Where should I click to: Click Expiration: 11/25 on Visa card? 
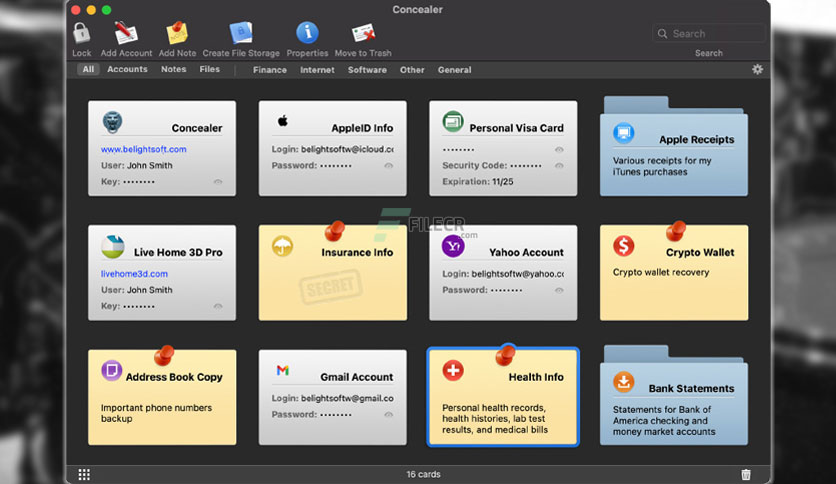[x=478, y=182]
